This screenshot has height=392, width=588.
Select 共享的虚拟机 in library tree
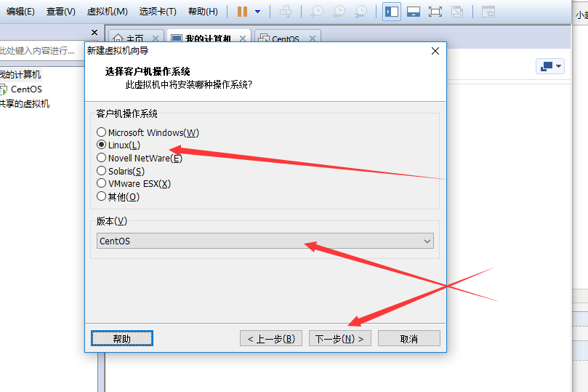tap(25, 103)
